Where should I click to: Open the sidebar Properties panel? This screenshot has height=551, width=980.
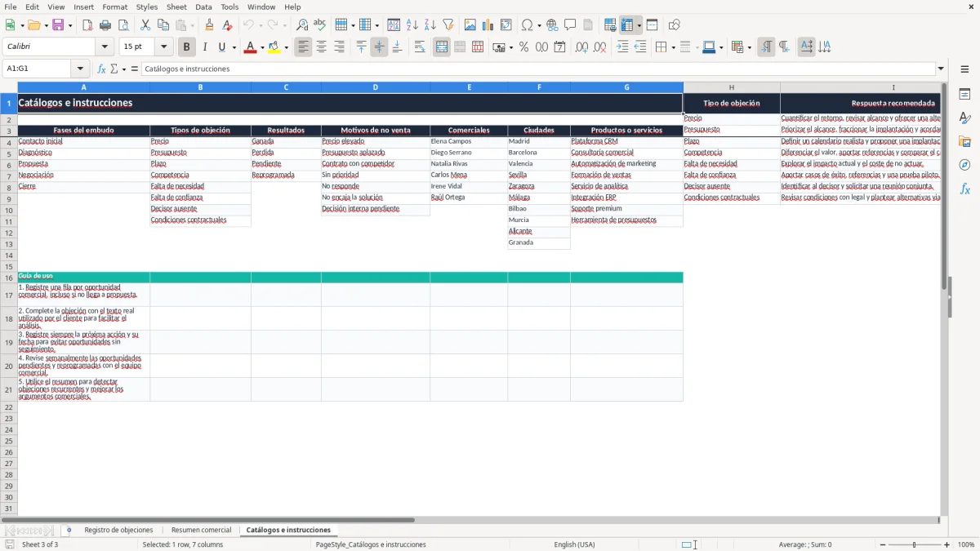(964, 95)
